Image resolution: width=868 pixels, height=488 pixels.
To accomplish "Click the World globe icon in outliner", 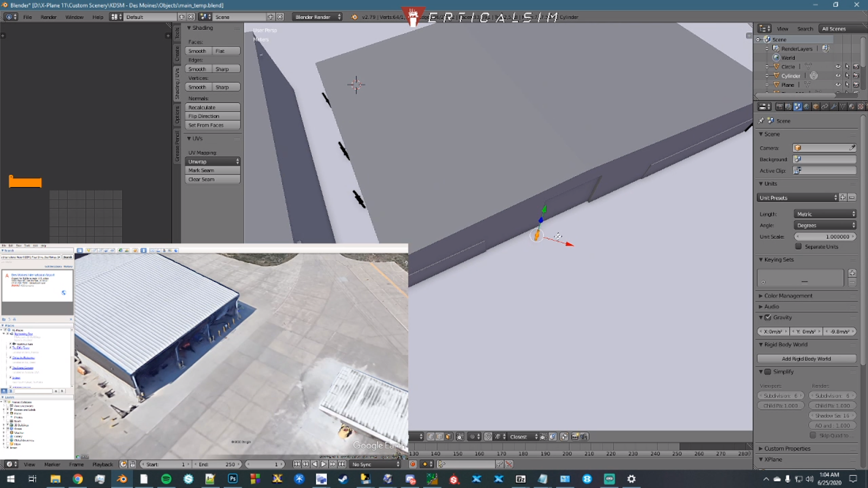I will pos(776,57).
